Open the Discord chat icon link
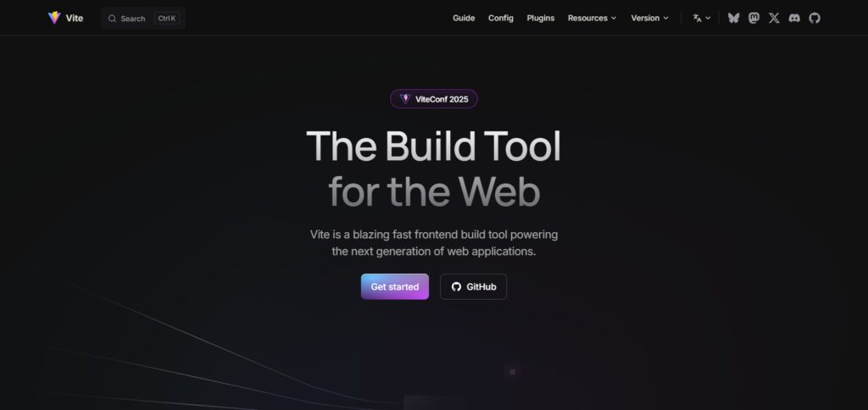 tap(794, 19)
